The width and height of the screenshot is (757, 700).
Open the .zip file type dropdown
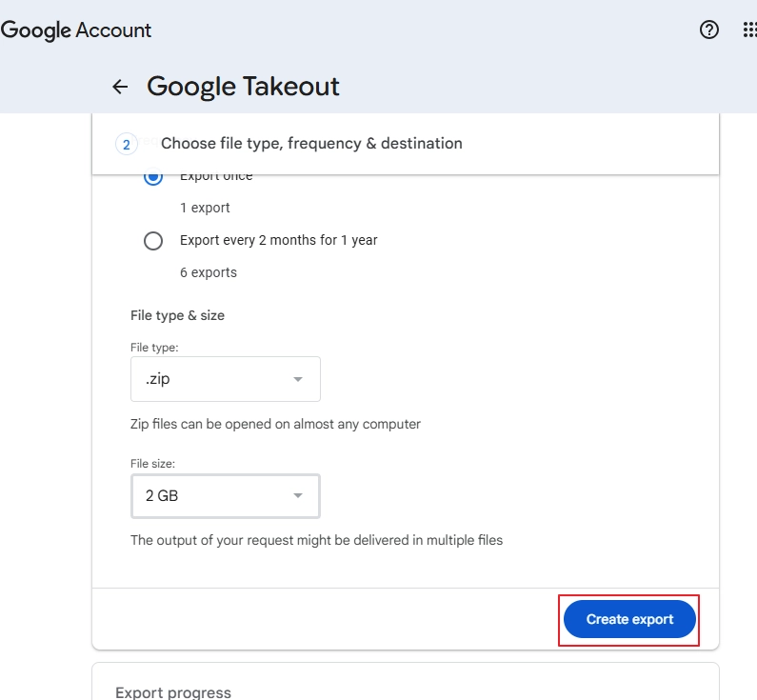pos(226,379)
